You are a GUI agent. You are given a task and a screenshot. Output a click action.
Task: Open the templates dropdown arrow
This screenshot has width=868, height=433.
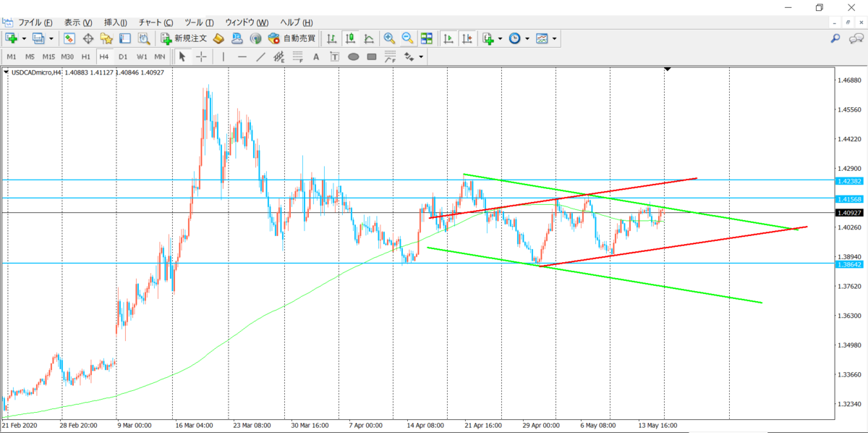[x=554, y=38]
